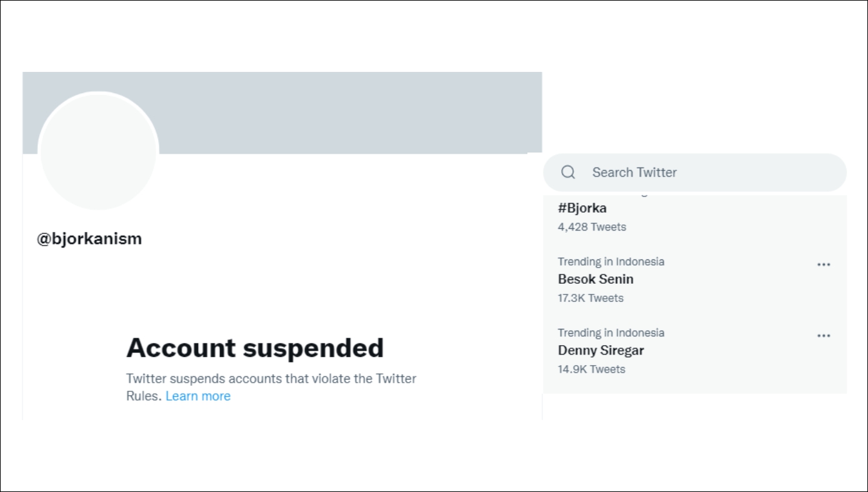
Task: Select the @bjorkanism handle text
Action: tap(89, 239)
